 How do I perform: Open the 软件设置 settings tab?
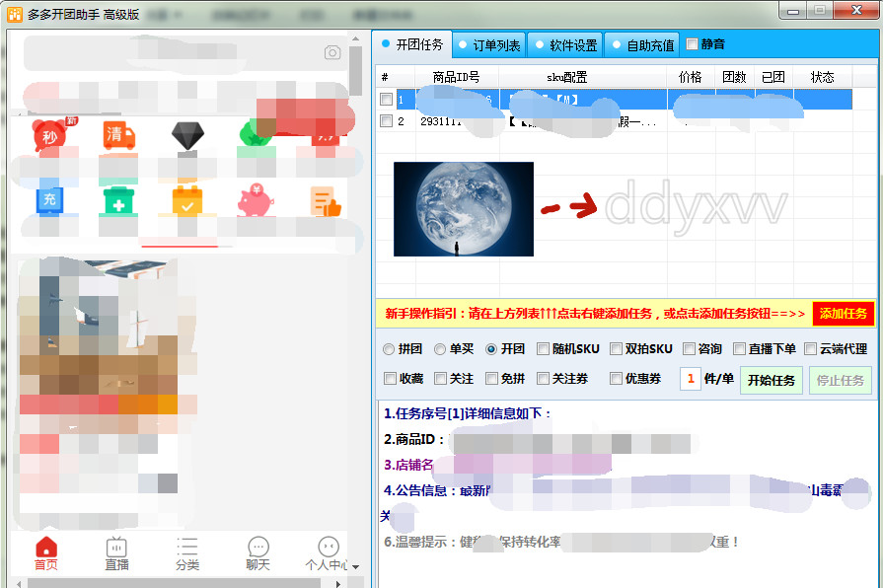(x=565, y=45)
